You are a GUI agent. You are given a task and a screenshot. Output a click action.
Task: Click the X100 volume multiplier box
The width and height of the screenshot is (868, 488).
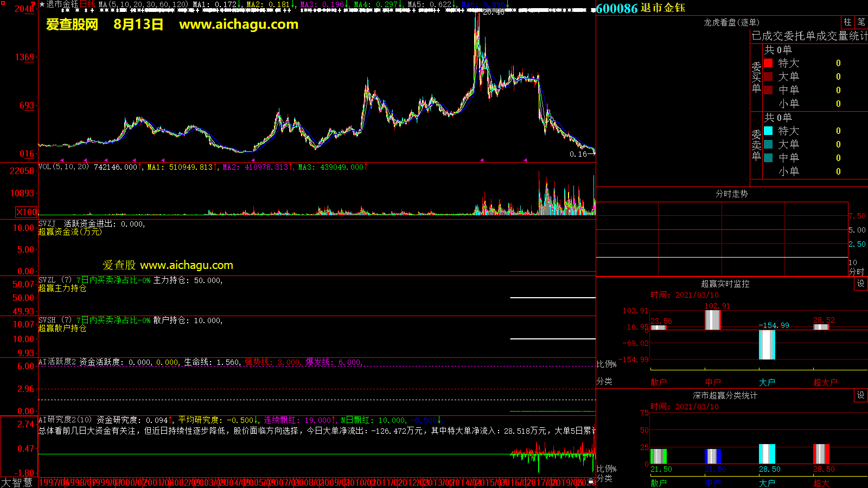[x=27, y=212]
